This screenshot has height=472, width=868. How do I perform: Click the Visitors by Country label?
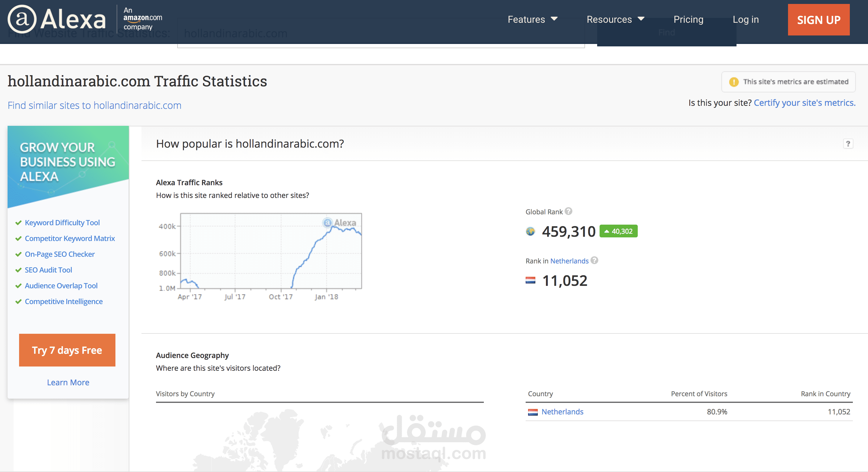pos(185,394)
